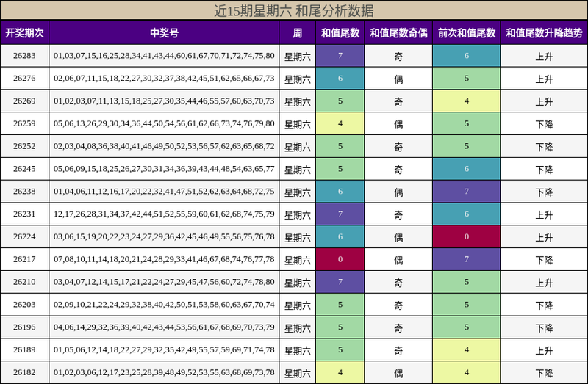Click red 前次和值尾数 cell 0 in row 26224

coord(467,236)
